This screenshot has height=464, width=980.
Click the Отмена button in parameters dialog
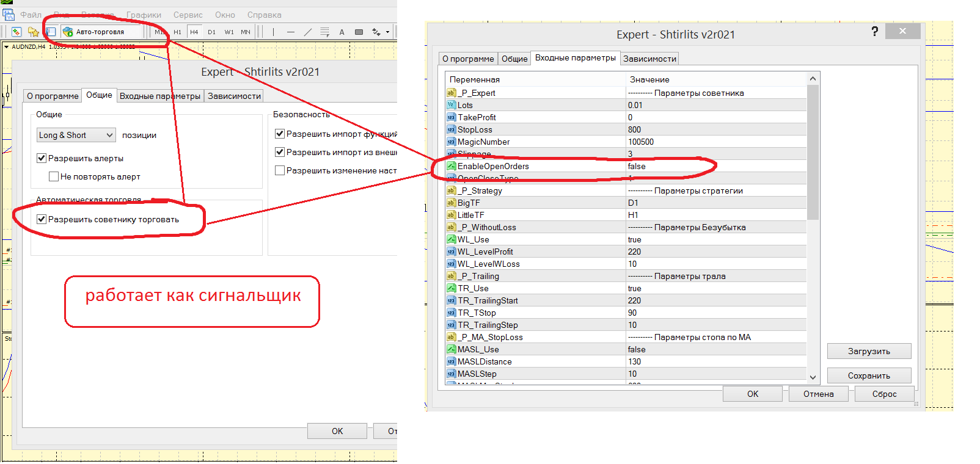(x=819, y=394)
